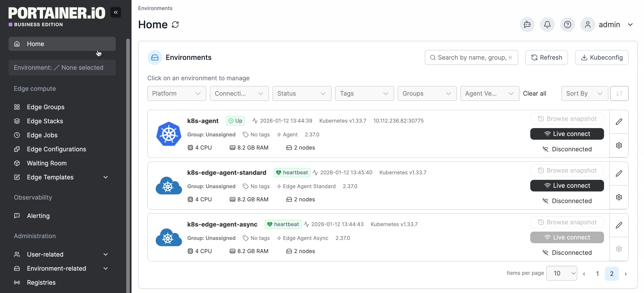Open Edge Stacks in sidebar
Viewport: 644px width, 293px height.
click(45, 121)
